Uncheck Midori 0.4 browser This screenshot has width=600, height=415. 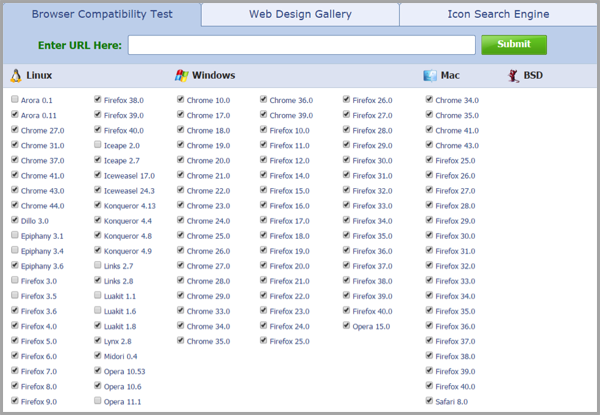pyautogui.click(x=98, y=355)
